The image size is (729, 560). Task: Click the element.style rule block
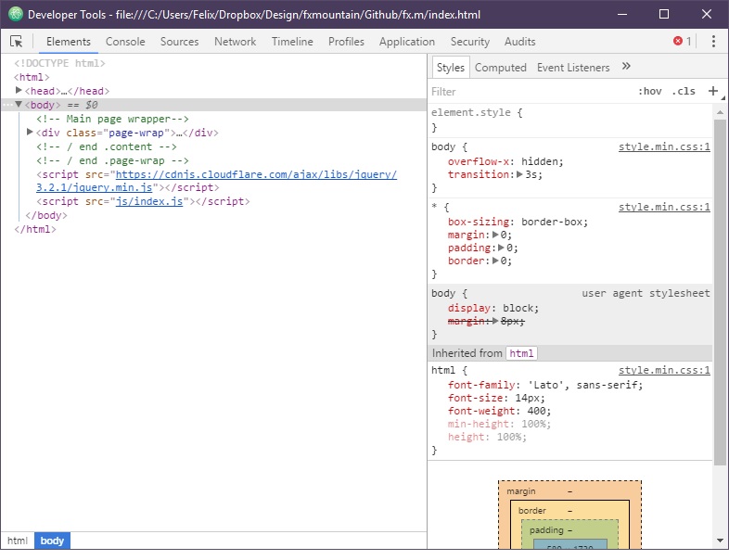[x=570, y=120]
